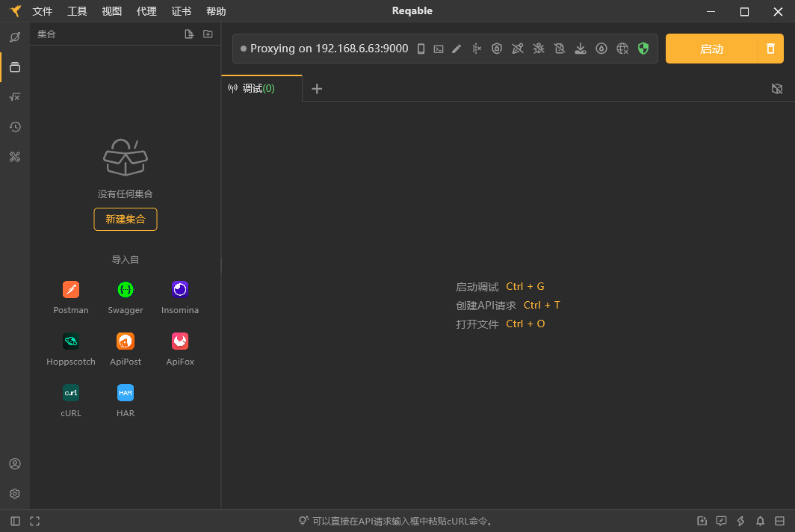Click the mobile device scan icon
Viewport: 795px width, 532px height.
pyautogui.click(x=421, y=48)
